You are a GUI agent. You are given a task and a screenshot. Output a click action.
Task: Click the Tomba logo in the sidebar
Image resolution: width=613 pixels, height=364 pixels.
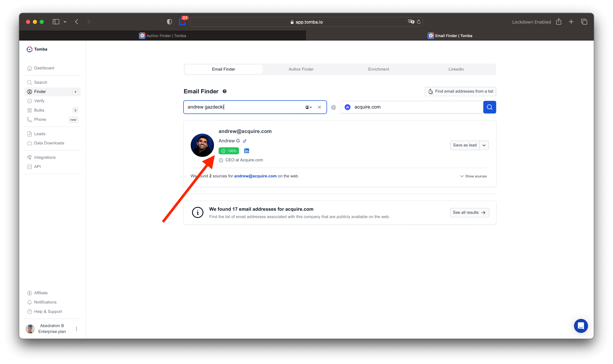click(x=37, y=49)
